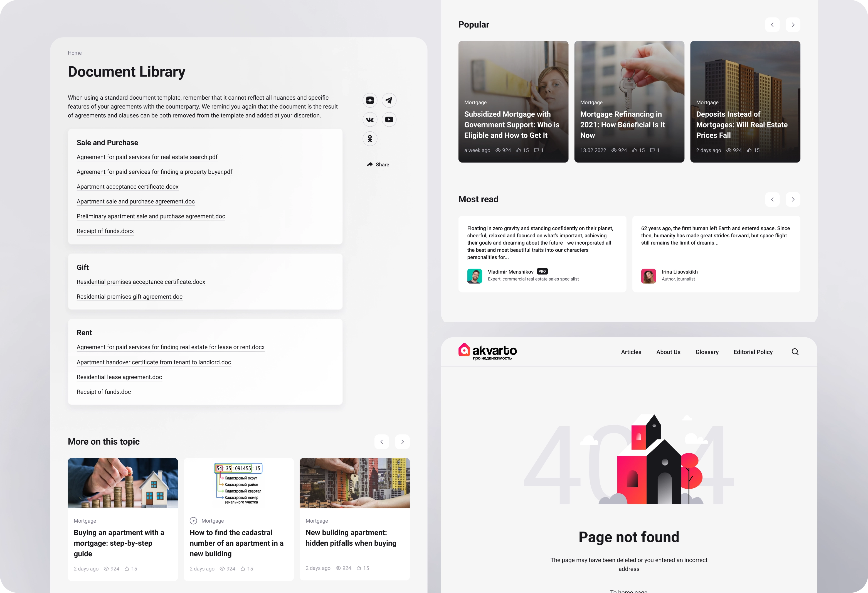Click the play icon beside cadastral article
The height and width of the screenshot is (593, 868).
[x=193, y=520]
